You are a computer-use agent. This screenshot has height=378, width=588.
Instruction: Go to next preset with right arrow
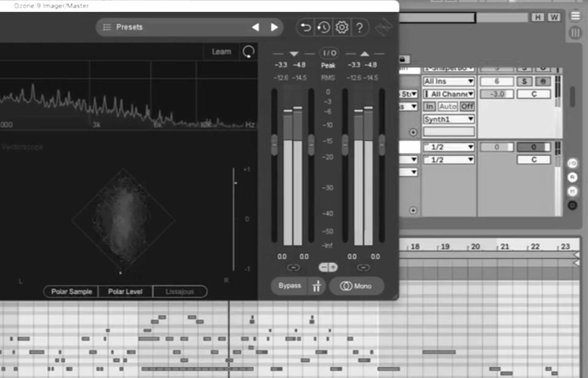click(274, 27)
